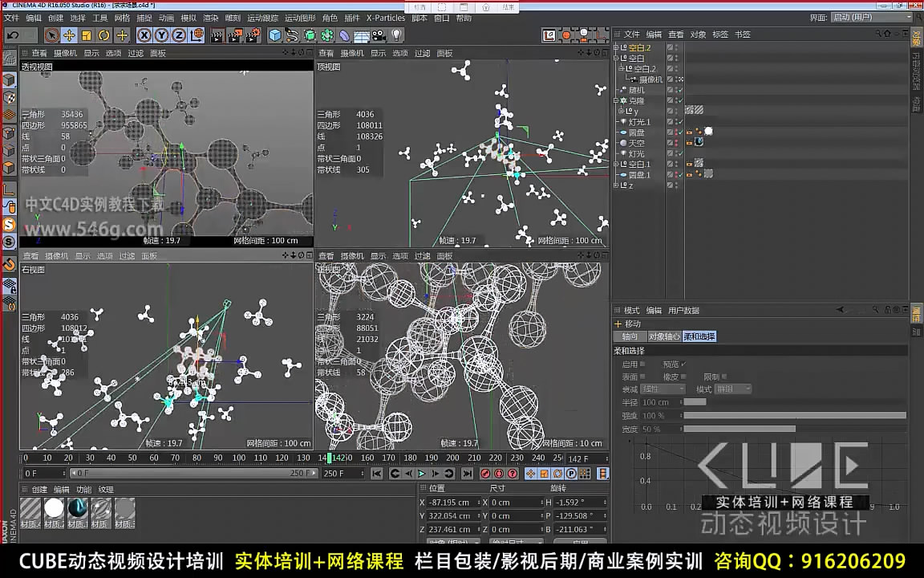Open the purple Deformer icon
Screen dimensions: 924x578
pyautogui.click(x=344, y=35)
